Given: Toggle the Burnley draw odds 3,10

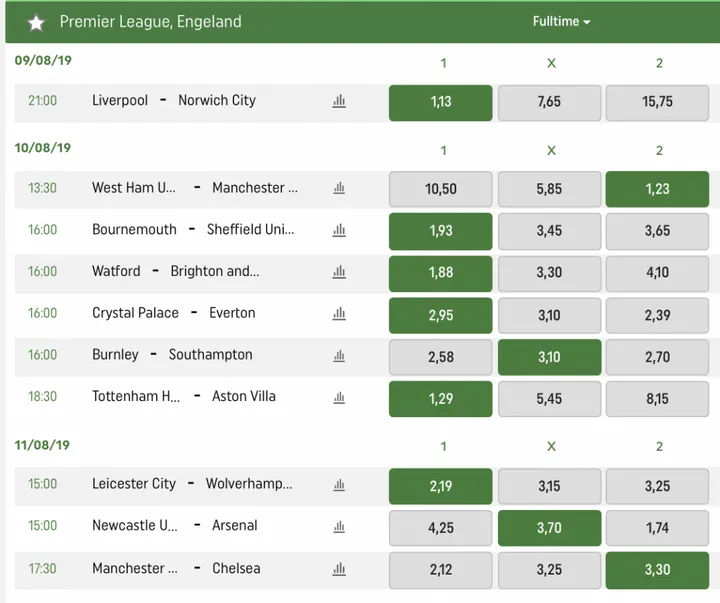Looking at the screenshot, I should 549,357.
